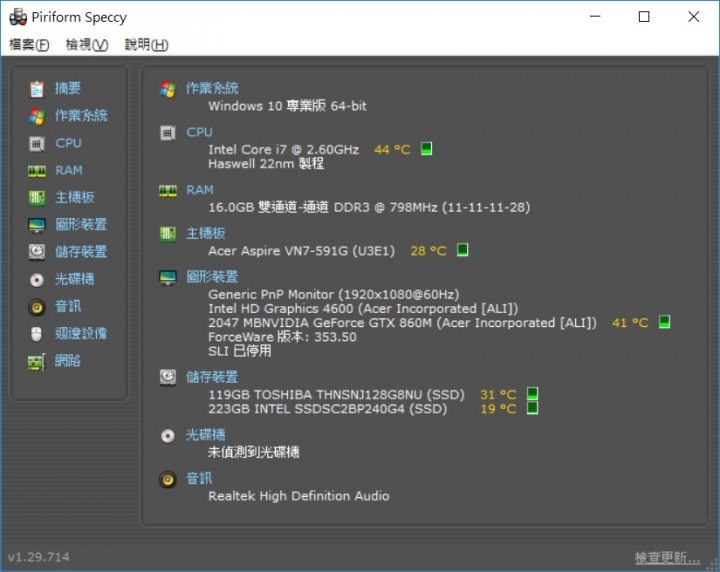The width and height of the screenshot is (720, 572).
Task: Click the hard drive icon beside sidebar 儲存裝置
Action: click(37, 252)
